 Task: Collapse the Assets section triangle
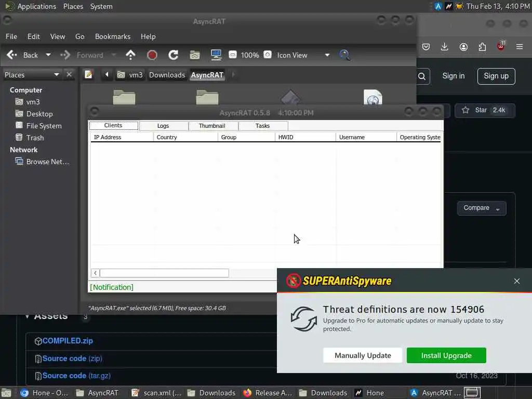(27, 316)
